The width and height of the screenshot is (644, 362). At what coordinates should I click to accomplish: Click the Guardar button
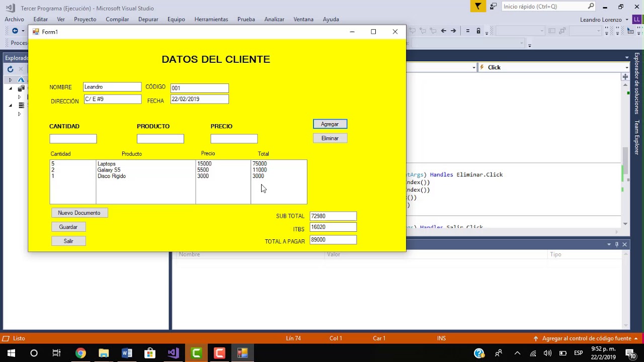[68, 227]
